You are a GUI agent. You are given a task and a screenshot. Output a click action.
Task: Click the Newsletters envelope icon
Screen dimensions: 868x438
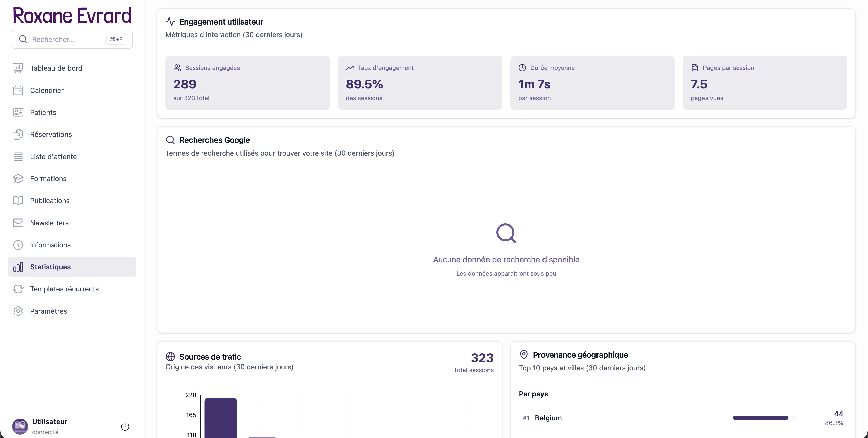click(x=18, y=223)
